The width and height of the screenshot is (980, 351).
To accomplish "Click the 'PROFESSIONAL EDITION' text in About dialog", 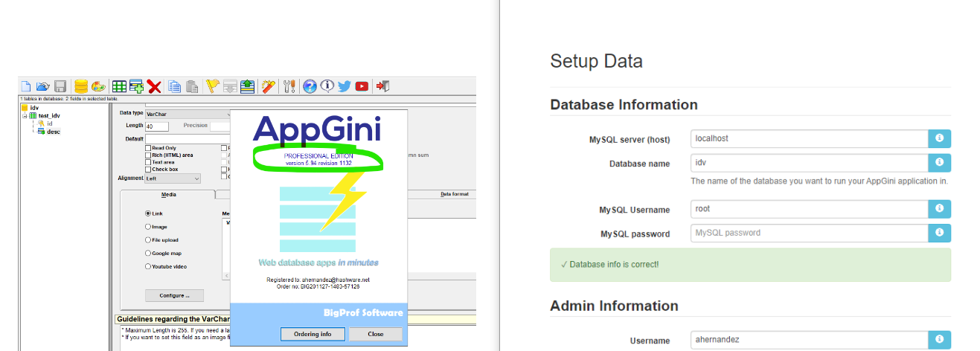I will pyautogui.click(x=318, y=155).
